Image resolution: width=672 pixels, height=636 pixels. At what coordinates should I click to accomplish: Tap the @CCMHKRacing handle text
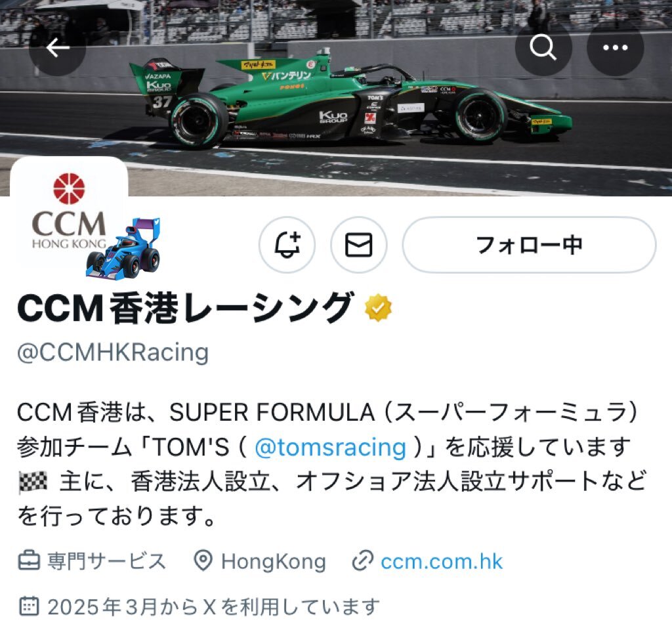click(x=113, y=352)
